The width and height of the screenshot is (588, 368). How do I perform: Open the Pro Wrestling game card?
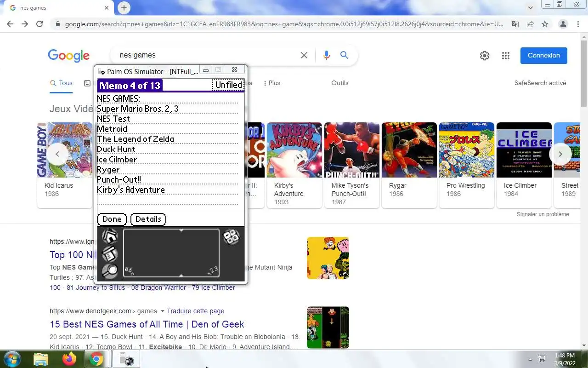pyautogui.click(x=467, y=165)
